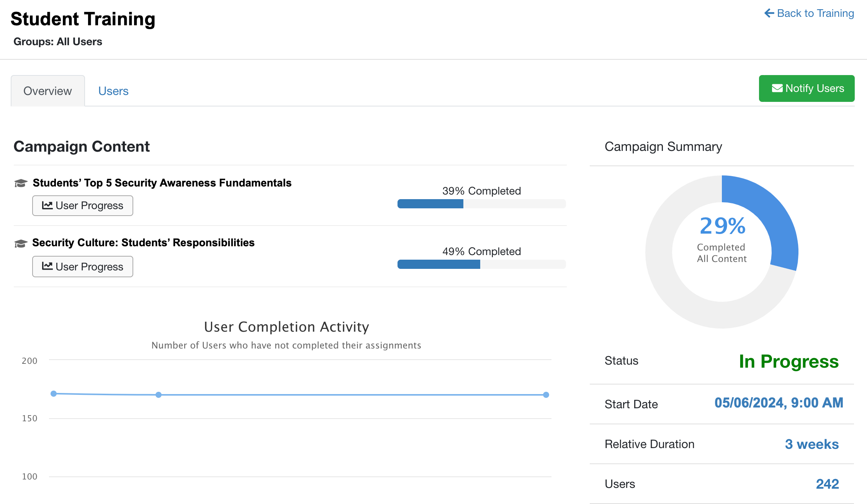Viewport: 867px width, 504px height.
Task: Click the back arrow icon beside Back to Training
Action: pyautogui.click(x=769, y=13)
